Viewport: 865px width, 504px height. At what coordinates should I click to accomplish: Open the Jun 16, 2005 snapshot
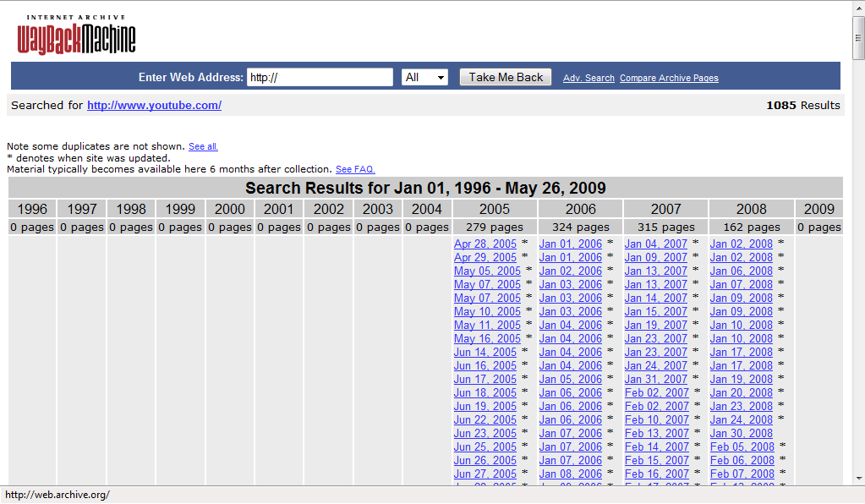tap(485, 365)
